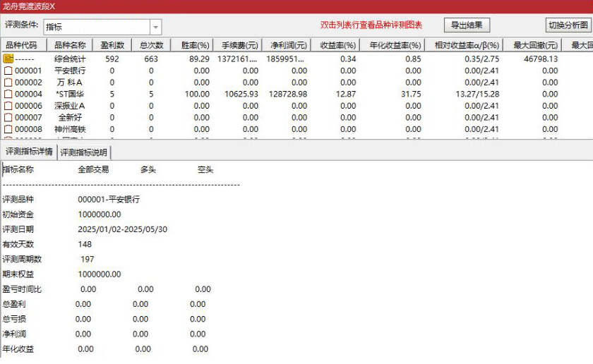Sort by the 总次数 column header
The width and height of the screenshot is (593, 364).
point(151,45)
